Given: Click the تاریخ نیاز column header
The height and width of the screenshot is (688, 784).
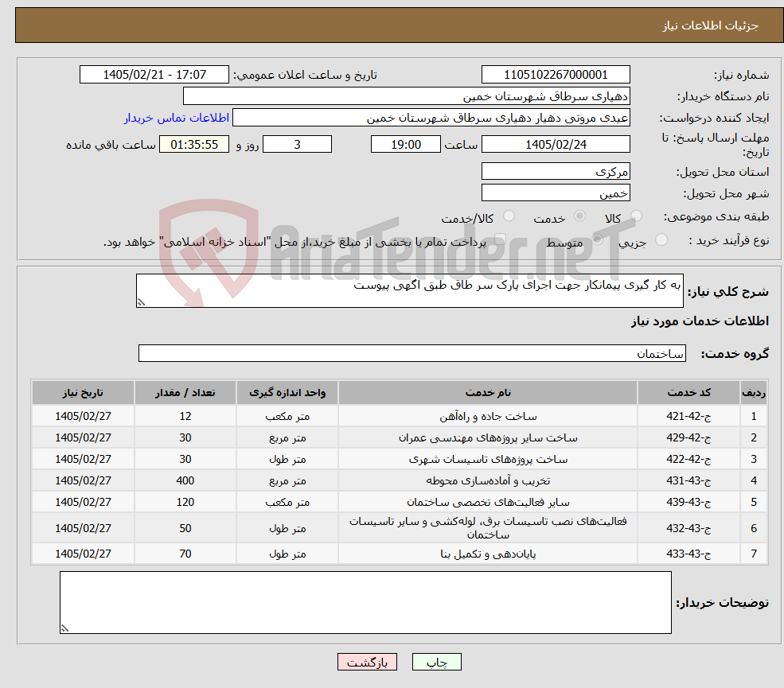Looking at the screenshot, I should point(83,393).
